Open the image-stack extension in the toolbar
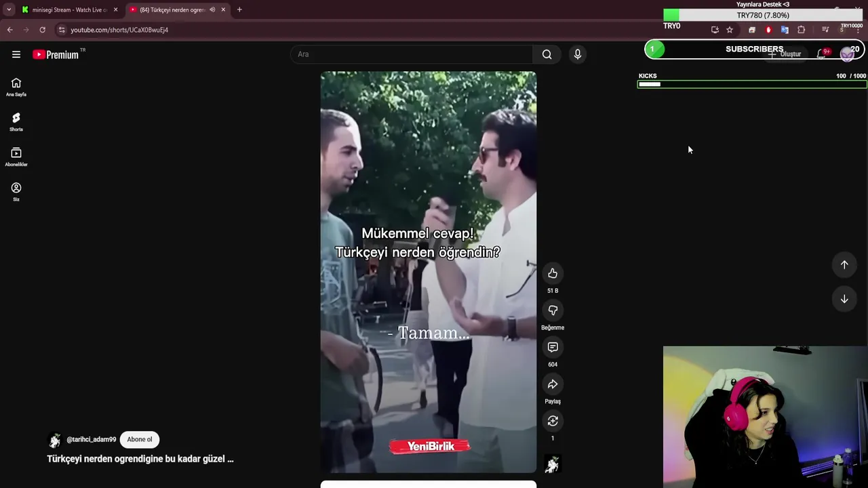868x488 pixels. (x=752, y=30)
